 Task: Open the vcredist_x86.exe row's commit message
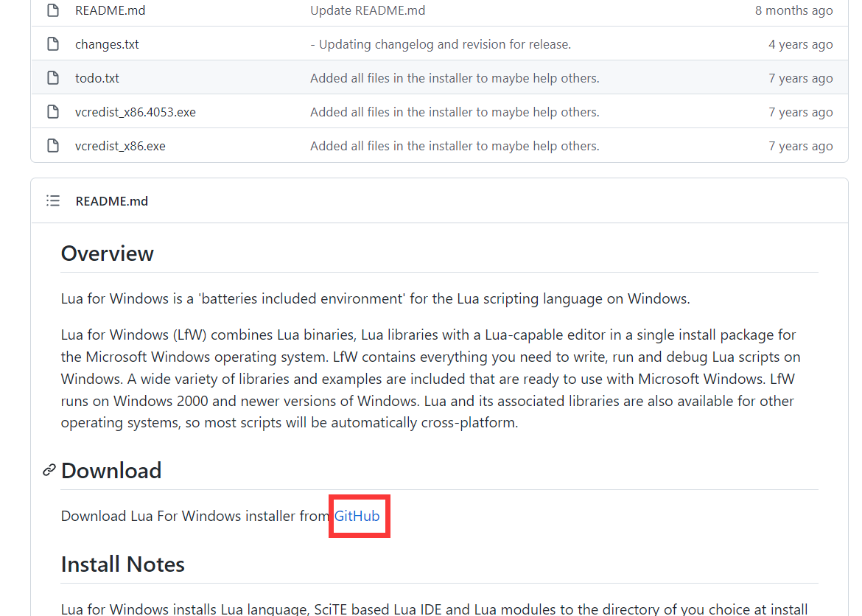(x=455, y=146)
